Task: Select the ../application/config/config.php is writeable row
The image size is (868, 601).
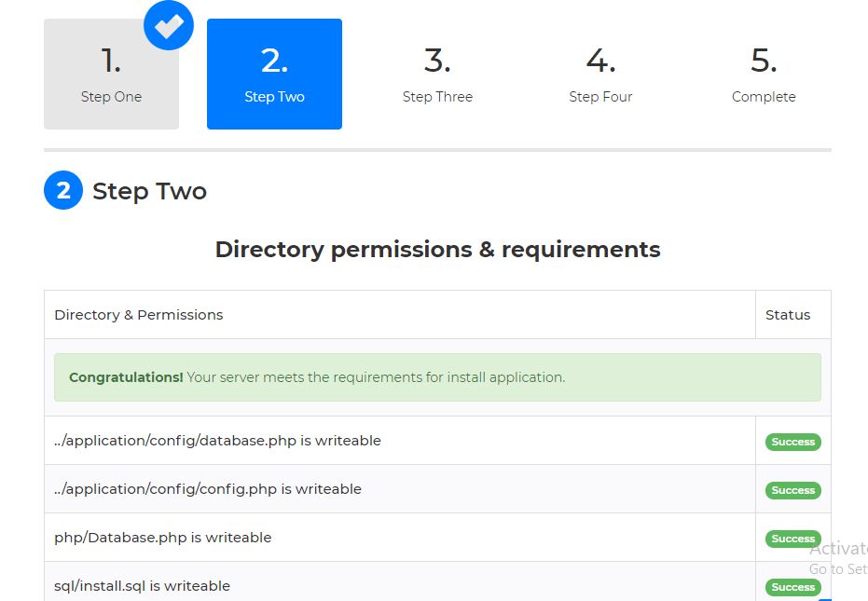Action: click(208, 489)
